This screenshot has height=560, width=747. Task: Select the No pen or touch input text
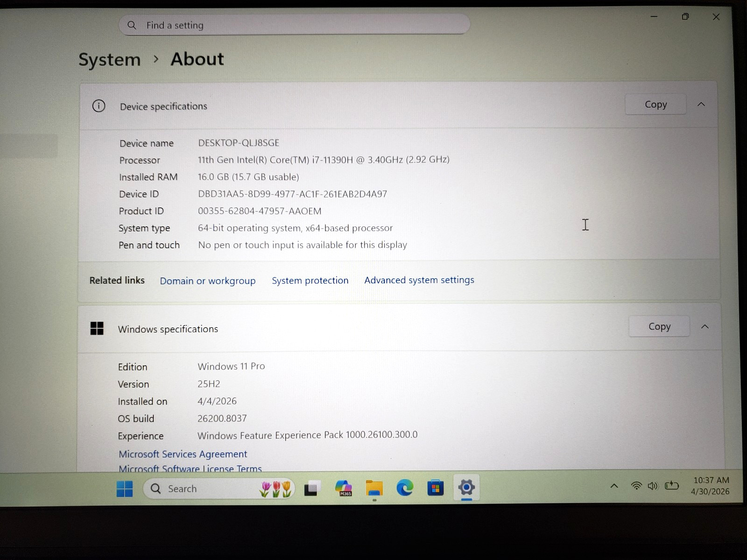pyautogui.click(x=303, y=245)
